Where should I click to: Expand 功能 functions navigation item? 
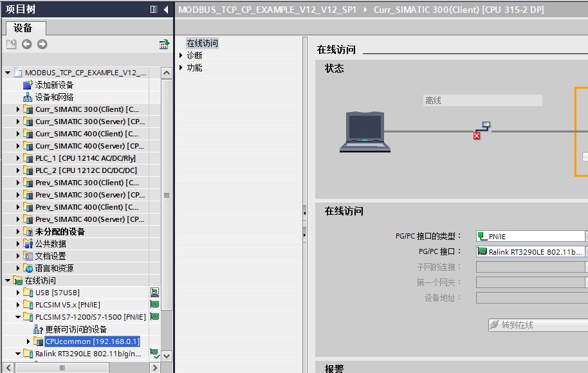coord(181,68)
